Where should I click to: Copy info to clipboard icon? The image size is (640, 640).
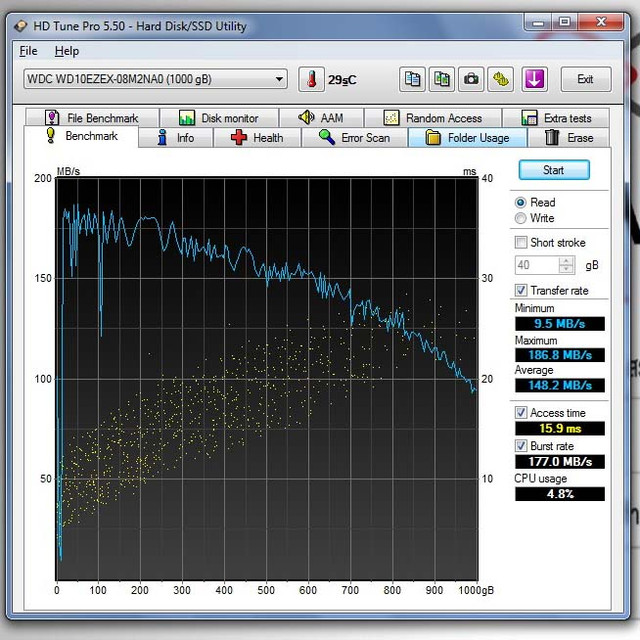pyautogui.click(x=412, y=79)
